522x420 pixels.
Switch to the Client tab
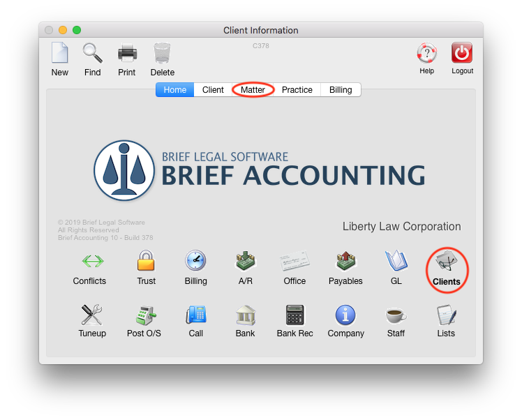tap(213, 90)
